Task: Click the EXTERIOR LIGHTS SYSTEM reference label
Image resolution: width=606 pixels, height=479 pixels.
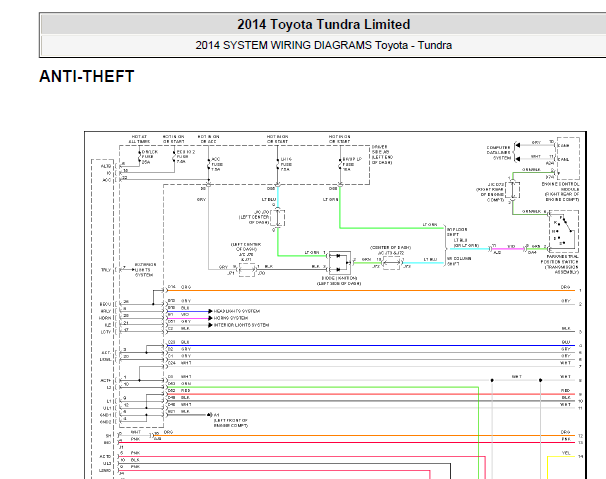Action: (x=145, y=270)
